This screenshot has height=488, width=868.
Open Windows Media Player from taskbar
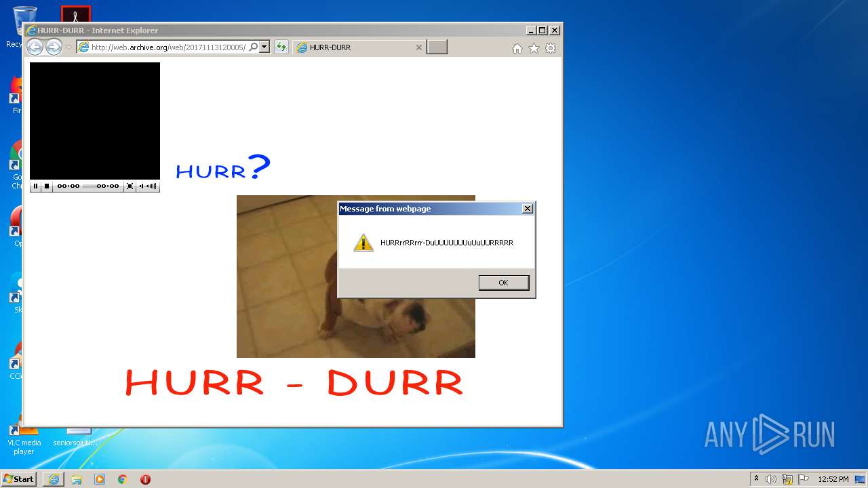click(100, 479)
